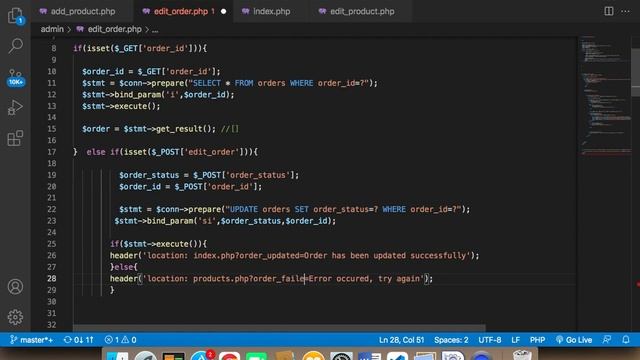640x360 pixels.
Task: Close unsaved edit_order.php via dot indicator
Action: point(223,11)
